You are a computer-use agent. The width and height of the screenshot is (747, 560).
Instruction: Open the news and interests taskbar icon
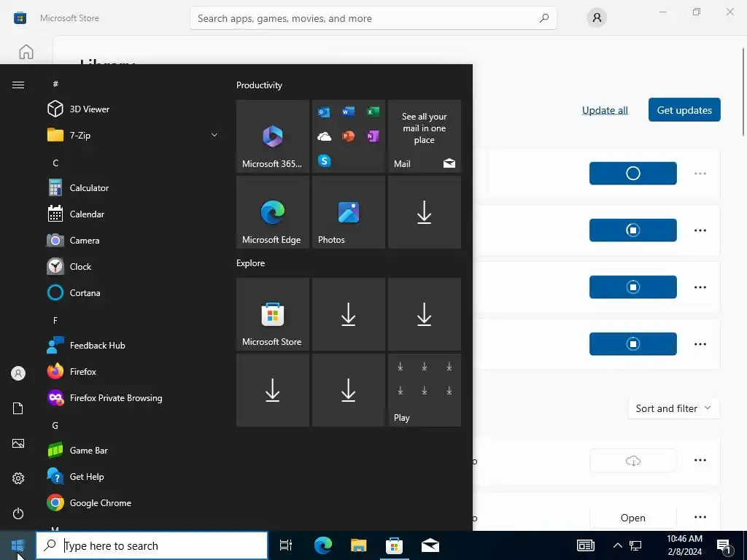point(586,545)
